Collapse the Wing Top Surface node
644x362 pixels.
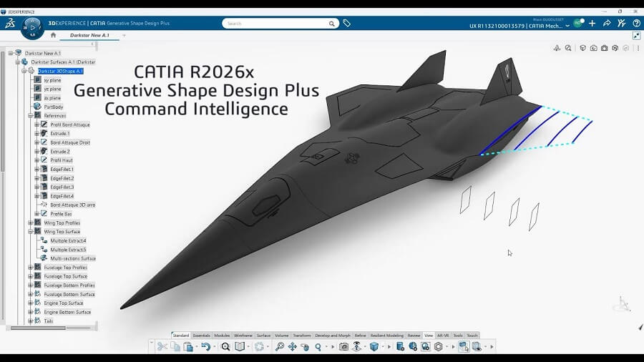(x=30, y=232)
